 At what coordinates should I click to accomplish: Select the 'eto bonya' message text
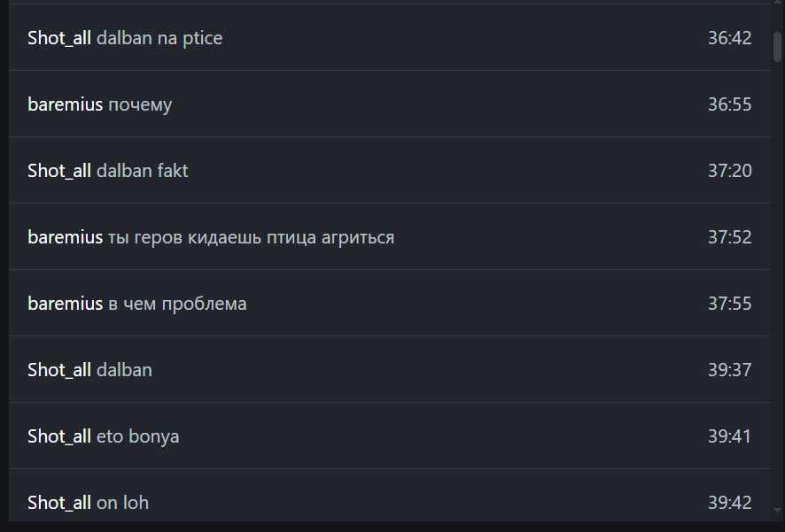click(137, 436)
